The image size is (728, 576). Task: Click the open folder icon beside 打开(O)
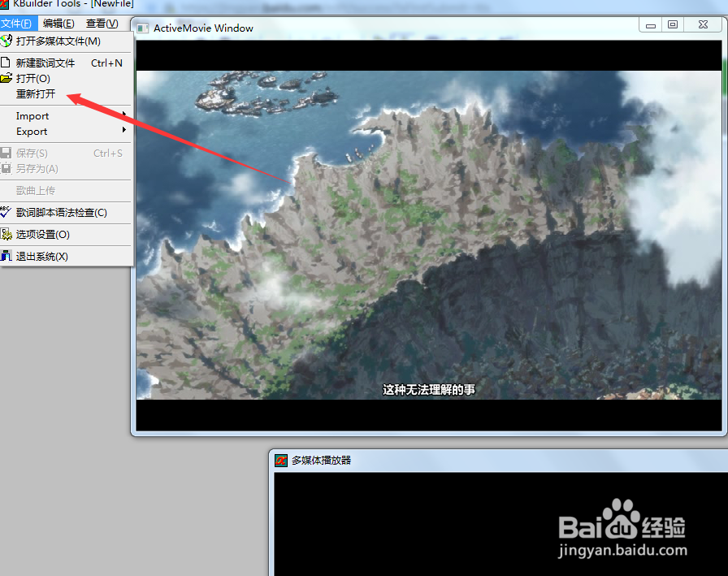[6, 78]
